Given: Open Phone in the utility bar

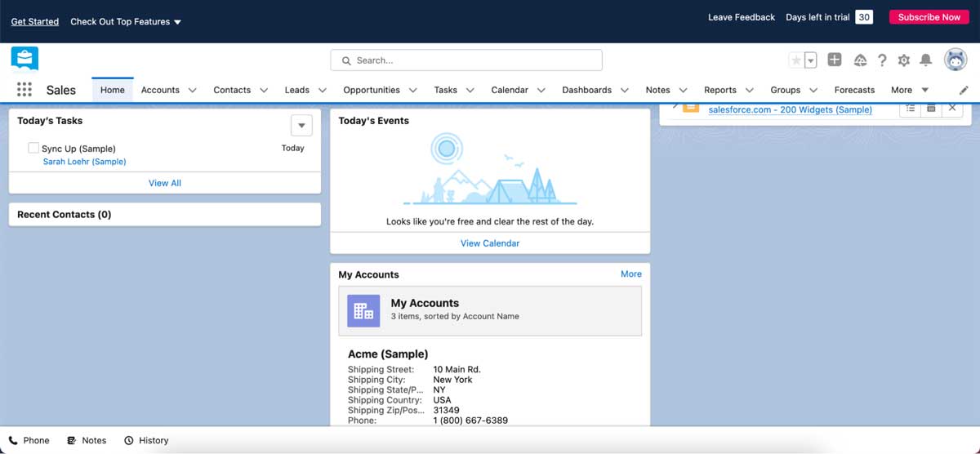Looking at the screenshot, I should [x=29, y=440].
